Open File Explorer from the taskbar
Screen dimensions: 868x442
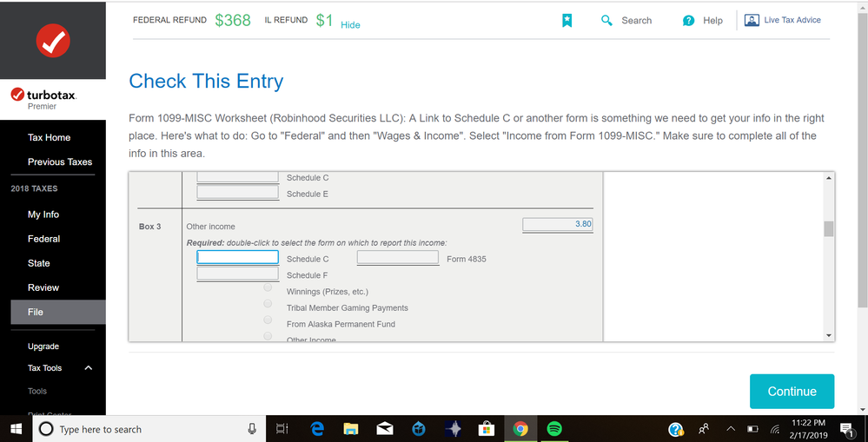pyautogui.click(x=351, y=429)
